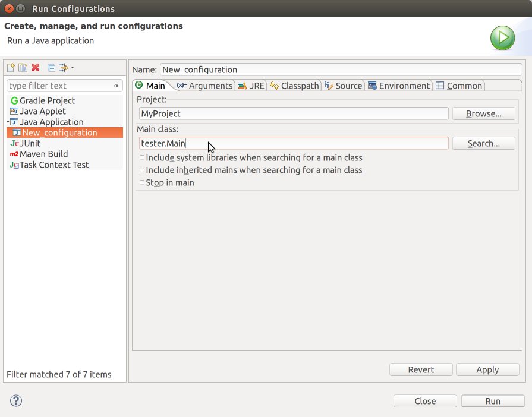Open the Classpath tab
Screen dimensions: 532x417
click(x=294, y=86)
